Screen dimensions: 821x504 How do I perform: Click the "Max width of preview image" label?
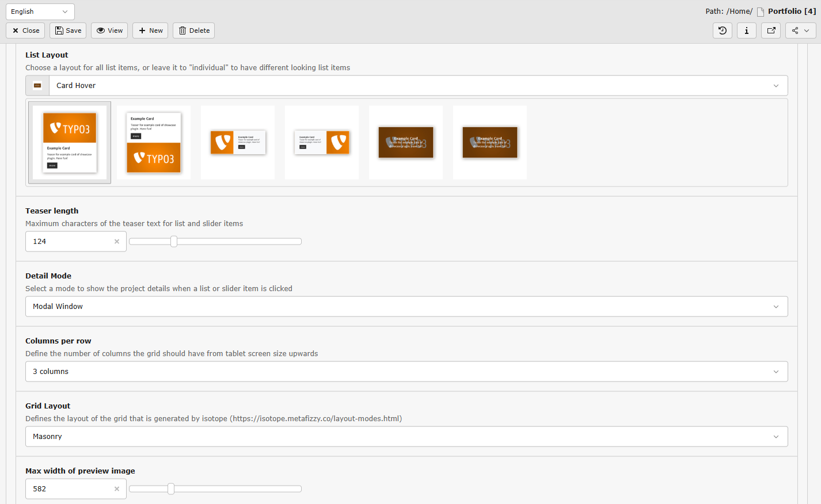tap(80, 471)
